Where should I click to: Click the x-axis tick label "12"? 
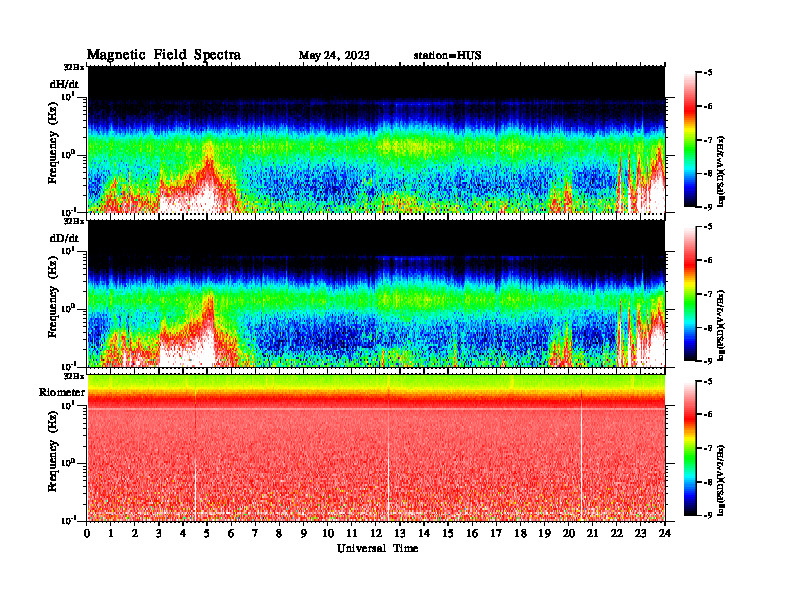376,533
